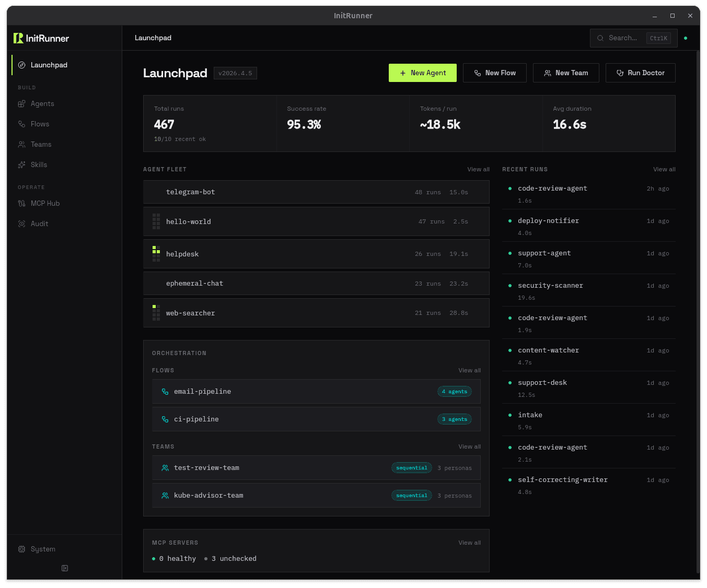
Task: Click the plus icon on New Agent
Action: 403,73
